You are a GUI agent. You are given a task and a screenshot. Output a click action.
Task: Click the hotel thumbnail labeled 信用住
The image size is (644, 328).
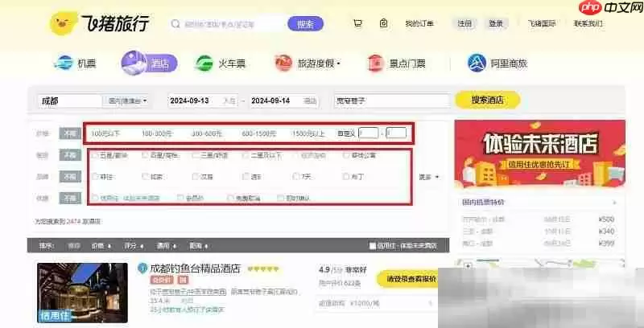click(82, 293)
